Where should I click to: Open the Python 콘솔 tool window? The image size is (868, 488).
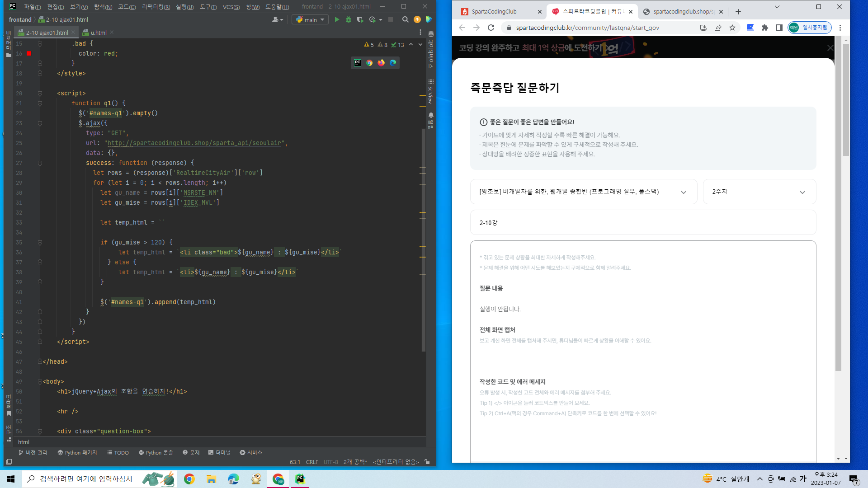156,452
